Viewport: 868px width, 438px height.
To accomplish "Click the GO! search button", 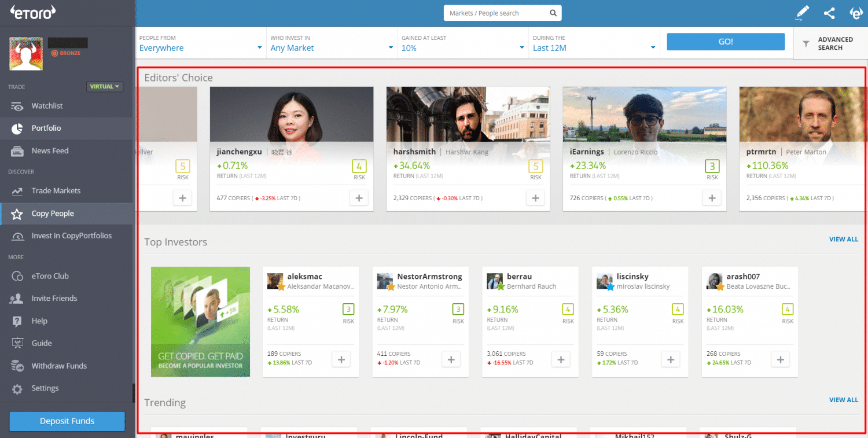I will pos(726,42).
